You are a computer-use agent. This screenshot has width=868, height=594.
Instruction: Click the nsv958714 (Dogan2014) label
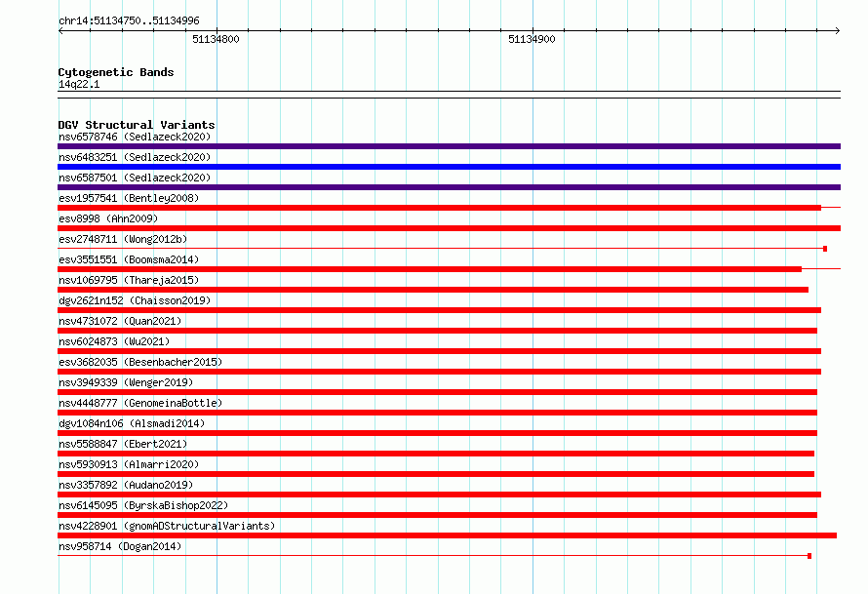[x=120, y=546]
